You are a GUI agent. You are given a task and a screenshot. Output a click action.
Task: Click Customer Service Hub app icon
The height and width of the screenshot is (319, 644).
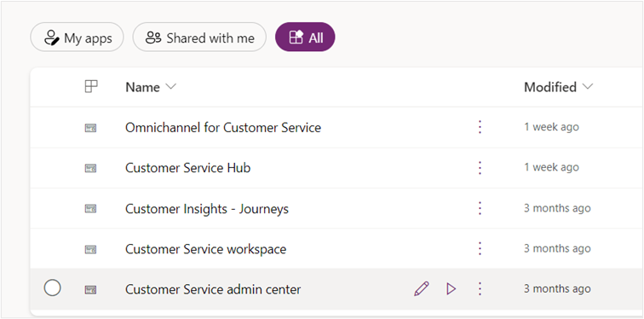[90, 168]
